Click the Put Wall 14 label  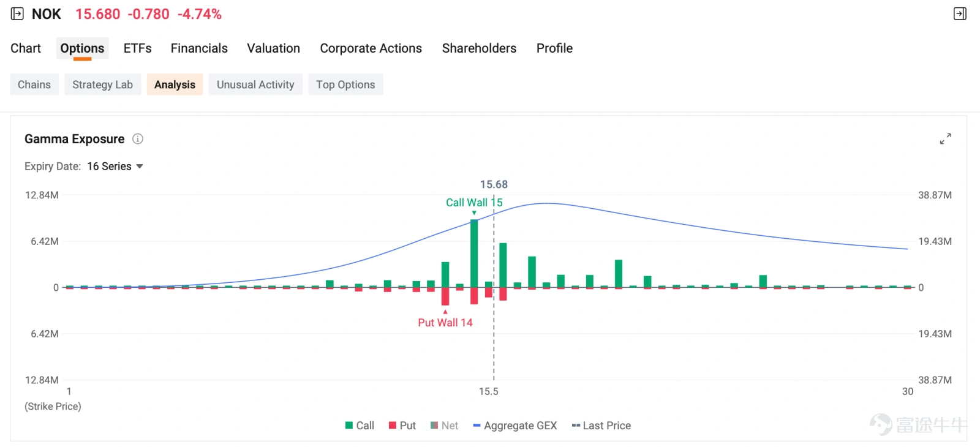445,323
